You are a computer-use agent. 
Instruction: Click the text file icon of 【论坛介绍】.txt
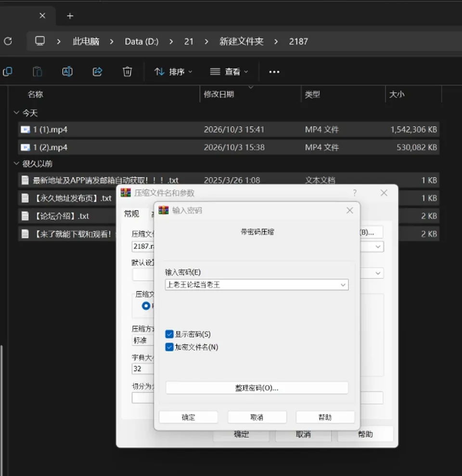pos(25,216)
